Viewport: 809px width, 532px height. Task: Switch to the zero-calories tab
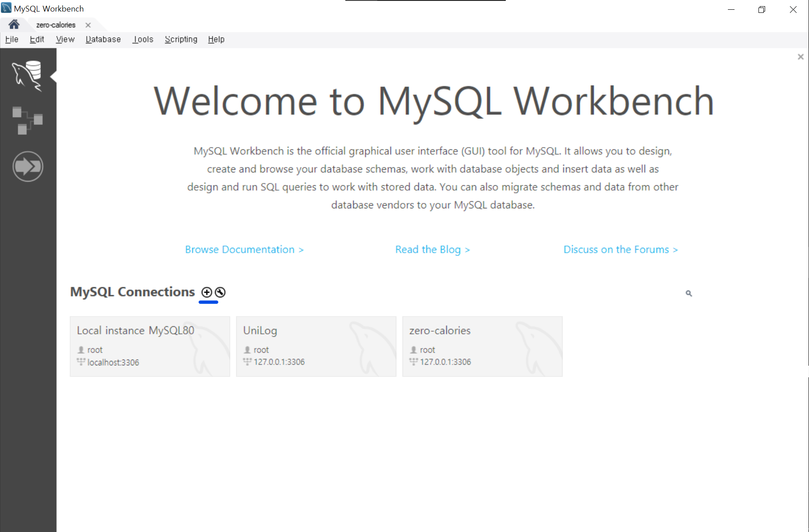coord(56,25)
